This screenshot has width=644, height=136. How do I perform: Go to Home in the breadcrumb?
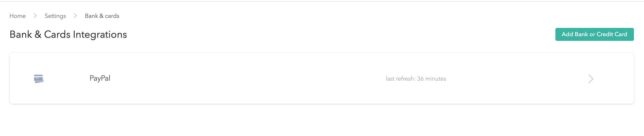coord(18,16)
